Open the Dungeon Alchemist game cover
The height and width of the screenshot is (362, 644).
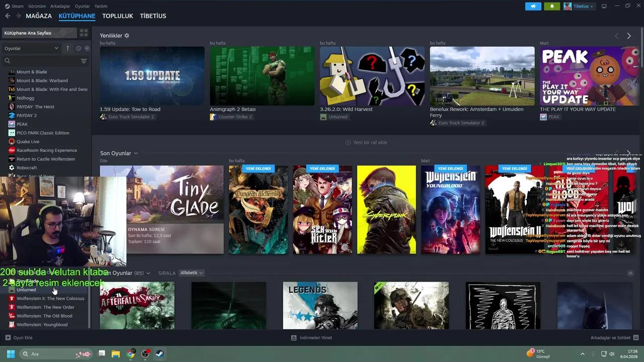[x=258, y=210]
